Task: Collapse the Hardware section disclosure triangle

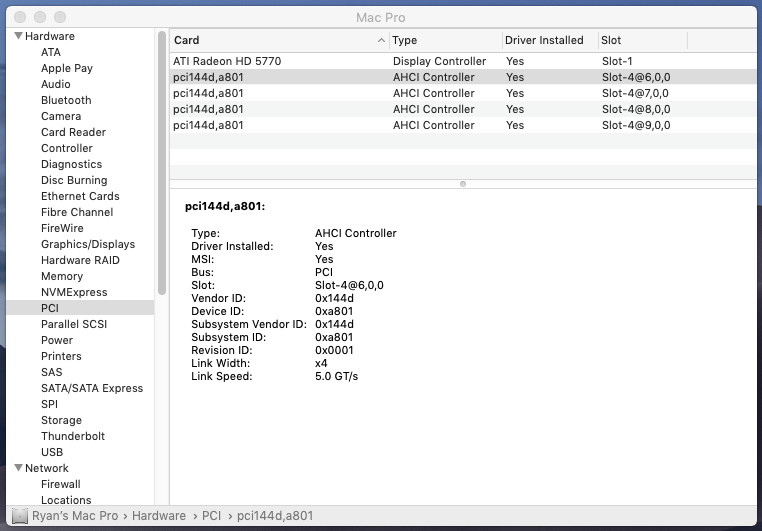Action: point(17,36)
